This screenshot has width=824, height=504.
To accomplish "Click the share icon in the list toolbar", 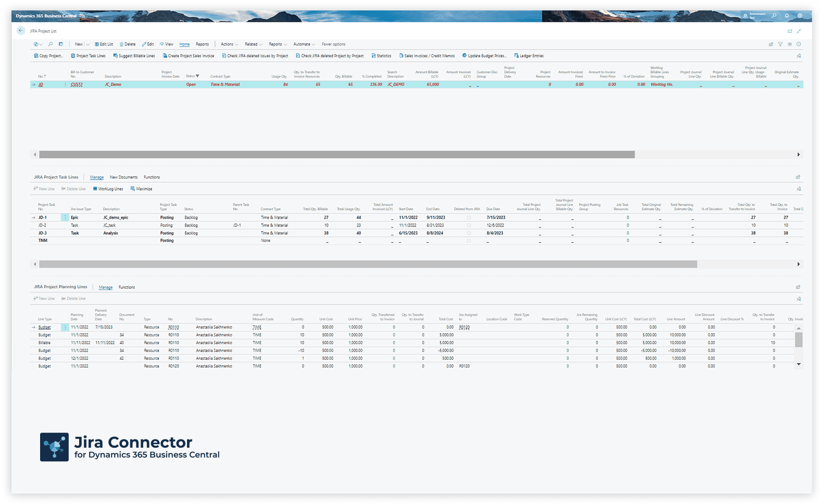I will [x=771, y=44].
